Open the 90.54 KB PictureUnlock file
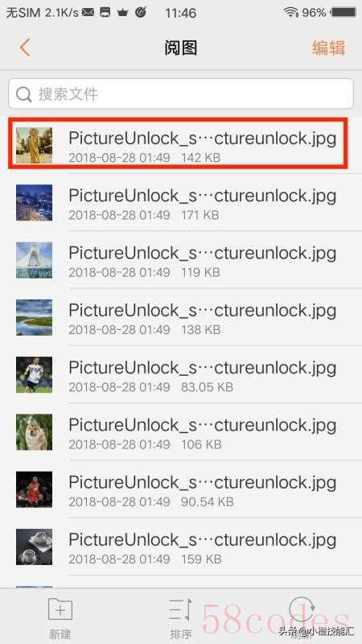Screen dimensions: 362x644 coord(181,489)
